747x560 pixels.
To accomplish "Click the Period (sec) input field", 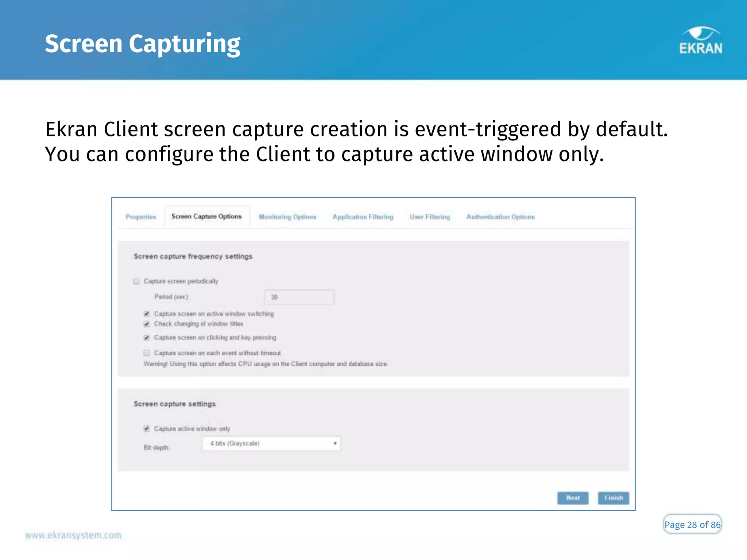I will tap(299, 297).
